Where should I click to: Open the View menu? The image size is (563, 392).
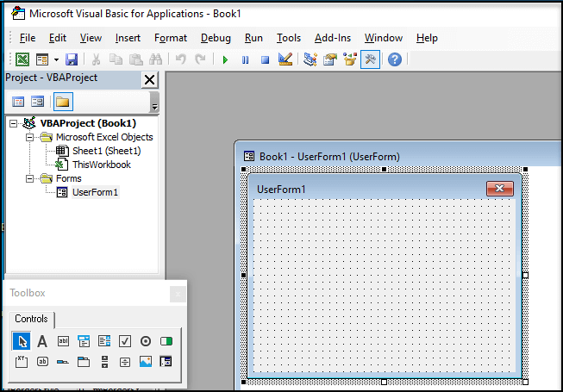(x=91, y=38)
